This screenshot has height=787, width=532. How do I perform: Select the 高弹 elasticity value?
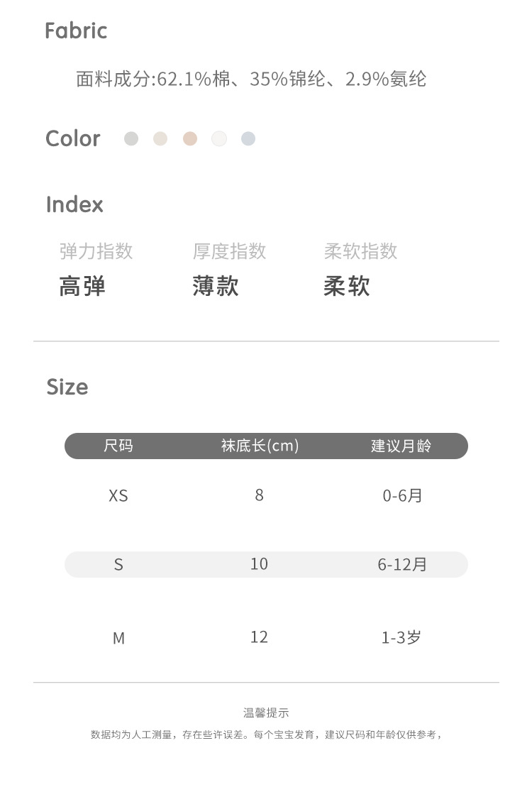click(x=82, y=286)
